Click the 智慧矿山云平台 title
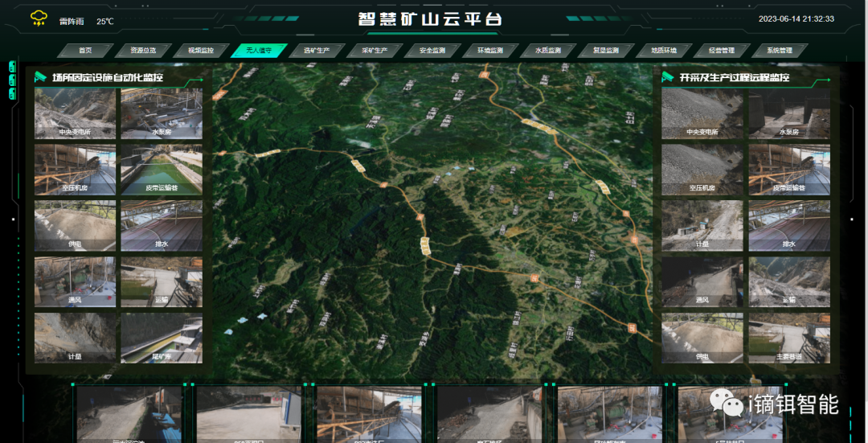 (x=429, y=19)
